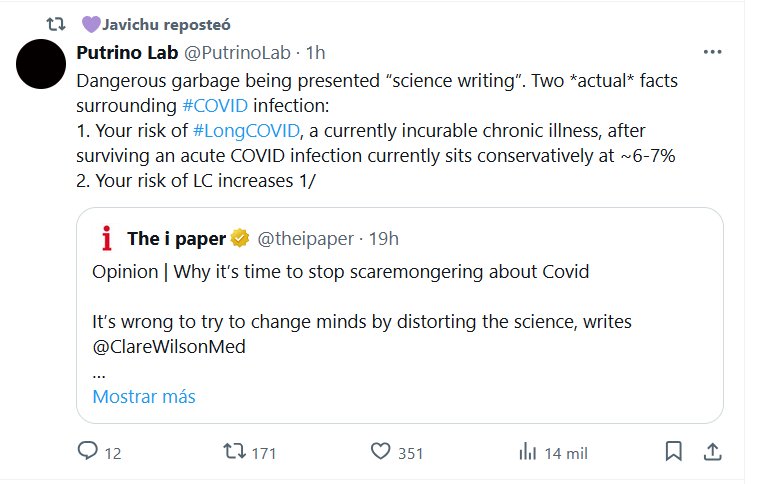Click the reply comment bubble icon

(88, 452)
